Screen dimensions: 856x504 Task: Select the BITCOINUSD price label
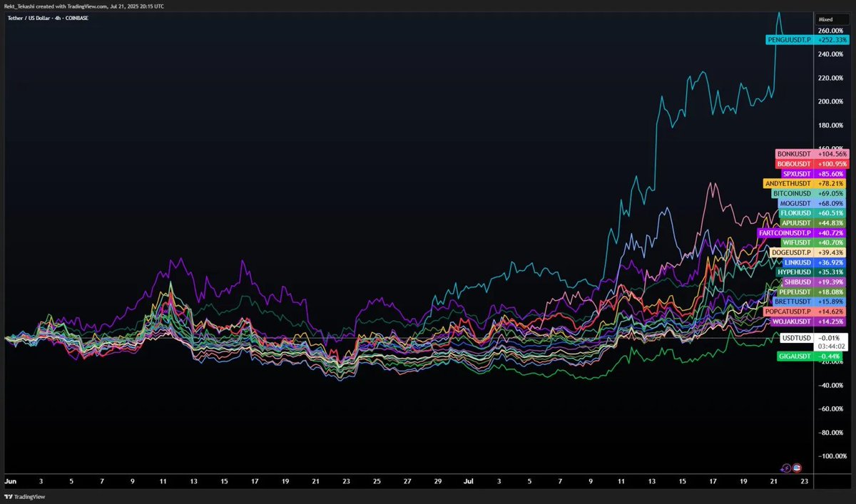(792, 194)
